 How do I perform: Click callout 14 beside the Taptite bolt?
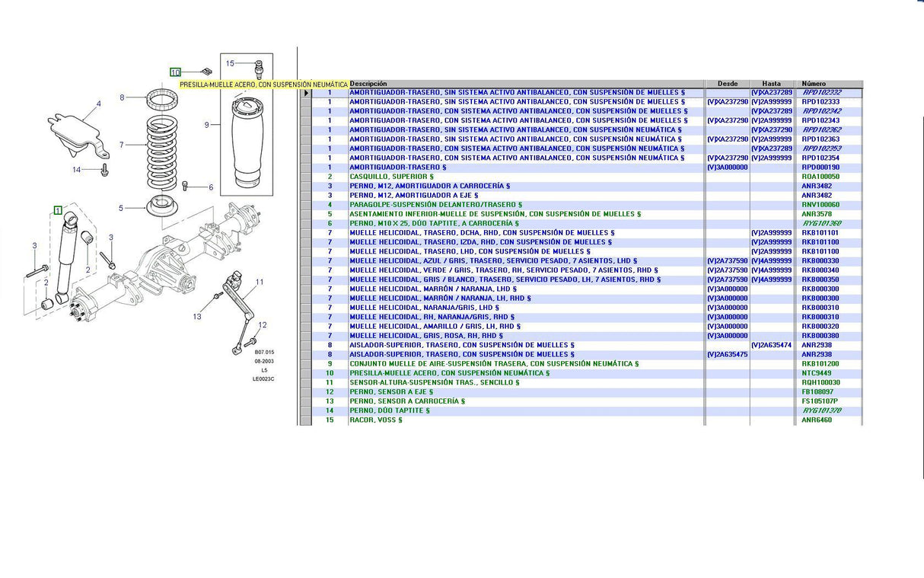(x=76, y=170)
